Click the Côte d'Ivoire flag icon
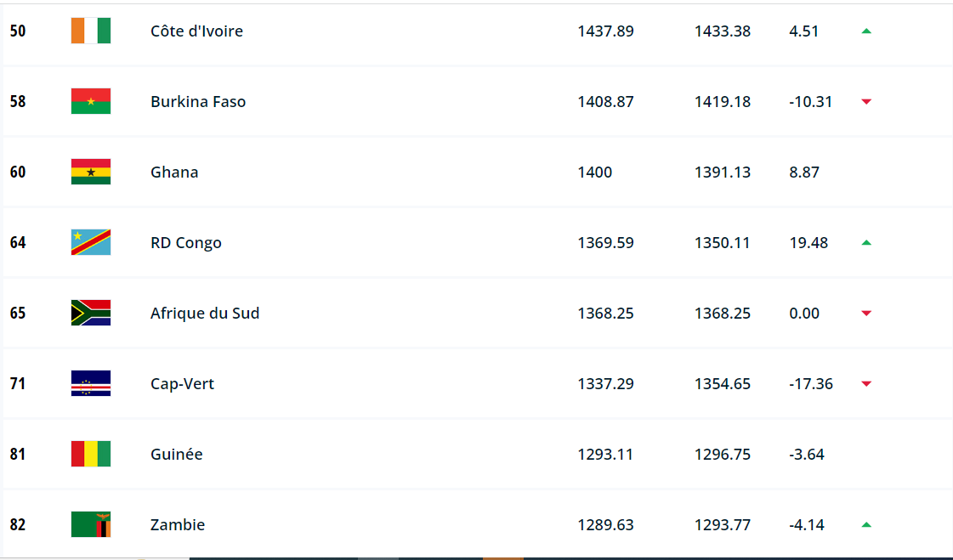Screen dimensions: 953x560 [x=91, y=31]
